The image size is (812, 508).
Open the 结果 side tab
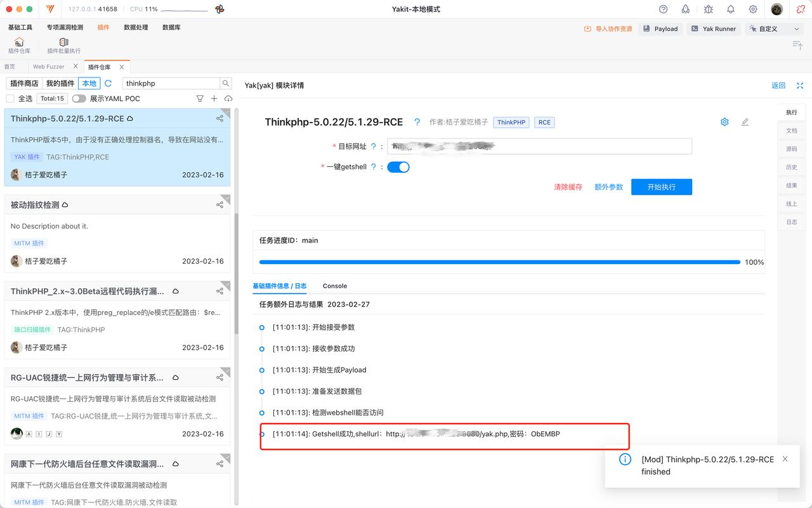coord(792,185)
